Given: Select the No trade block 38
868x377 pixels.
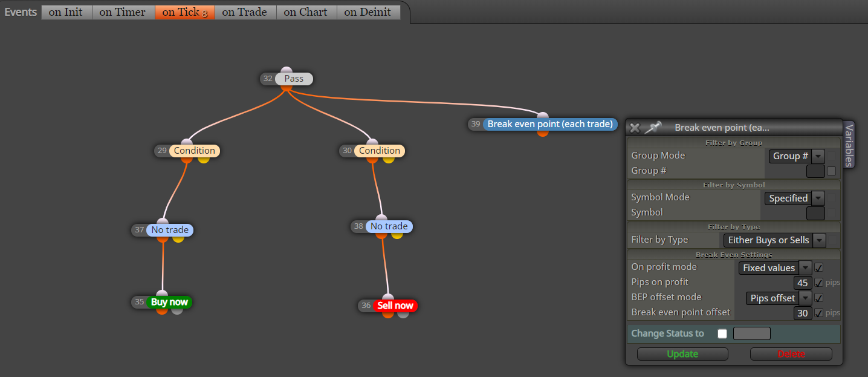Looking at the screenshot, I should [x=389, y=226].
